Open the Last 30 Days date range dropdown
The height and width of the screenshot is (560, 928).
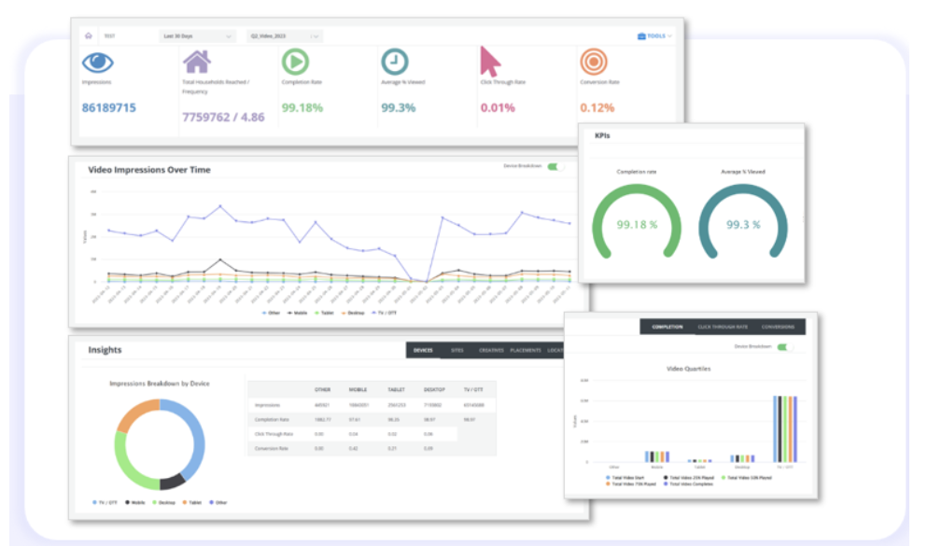point(197,36)
